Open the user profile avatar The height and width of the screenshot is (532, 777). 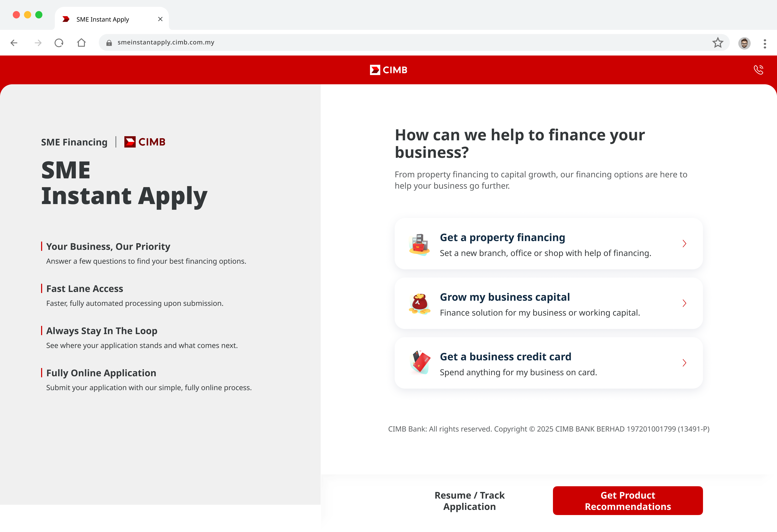(744, 43)
